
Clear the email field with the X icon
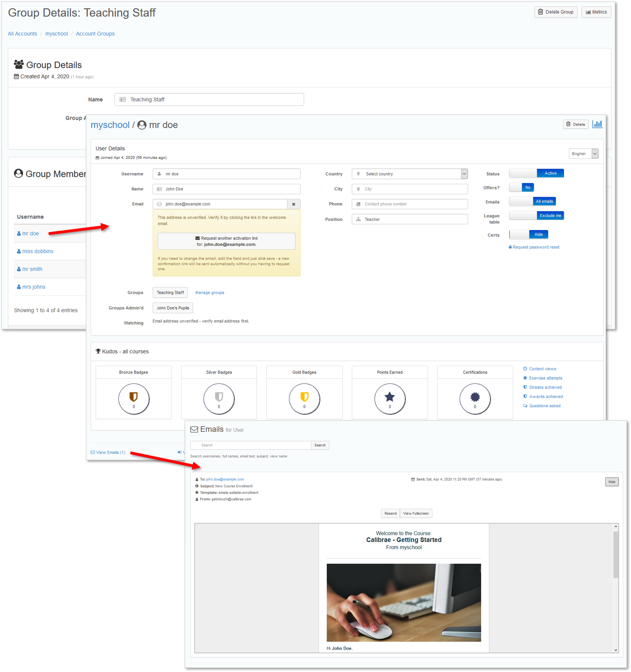tap(293, 204)
